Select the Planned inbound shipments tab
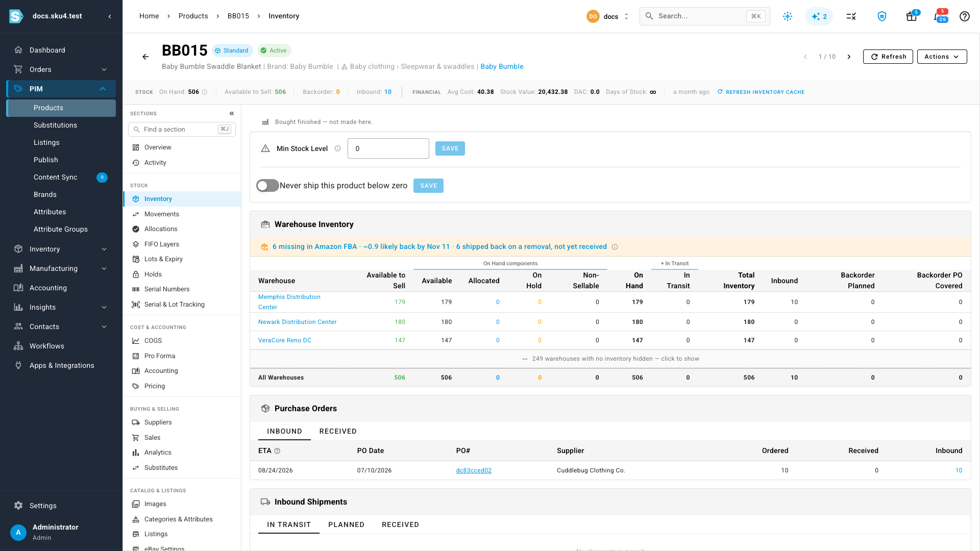 346,524
